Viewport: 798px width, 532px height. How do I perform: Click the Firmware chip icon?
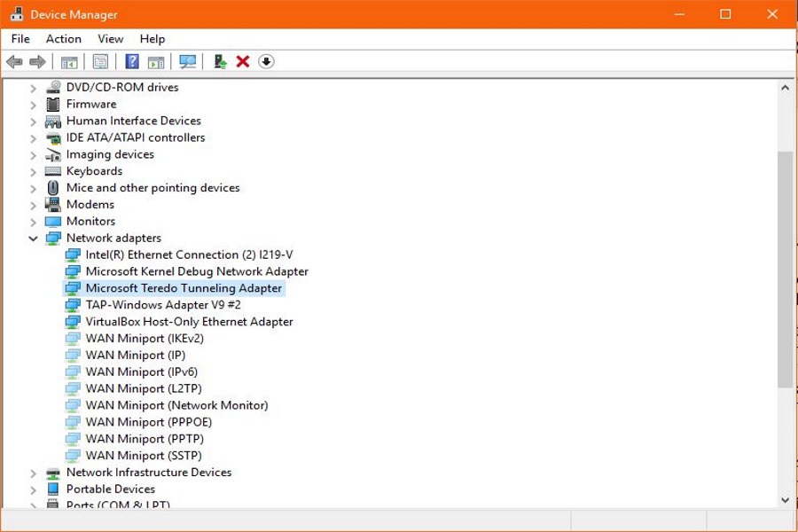click(53, 104)
